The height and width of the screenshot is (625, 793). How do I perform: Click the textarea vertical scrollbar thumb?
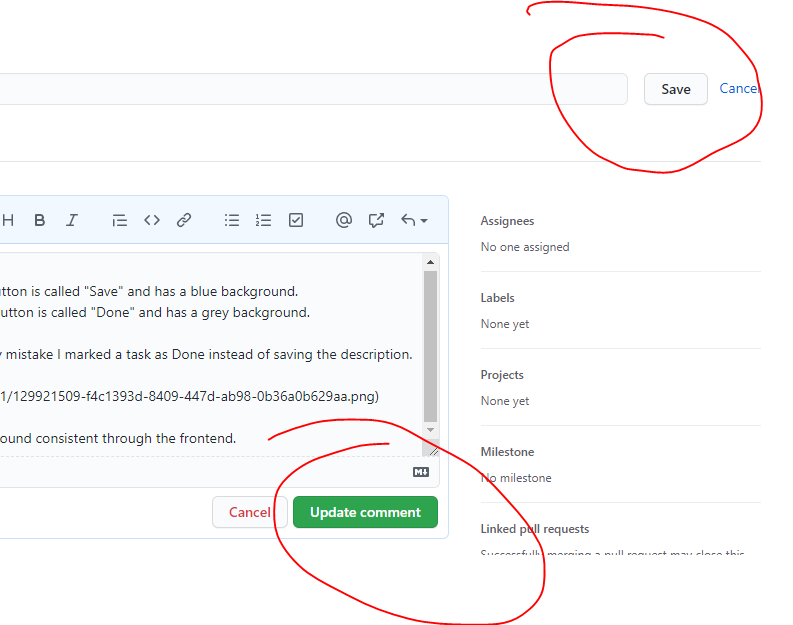point(430,346)
